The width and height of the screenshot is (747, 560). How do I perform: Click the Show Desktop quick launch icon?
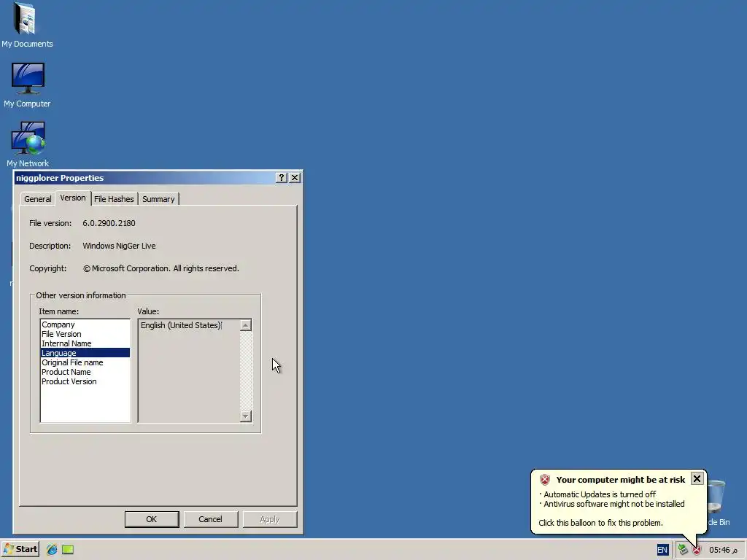[x=68, y=550]
